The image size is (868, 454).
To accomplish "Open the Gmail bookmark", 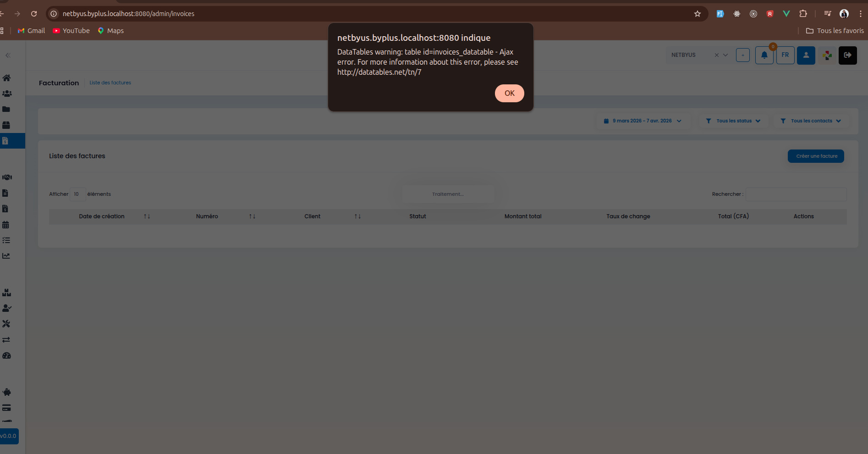I will coord(31,31).
